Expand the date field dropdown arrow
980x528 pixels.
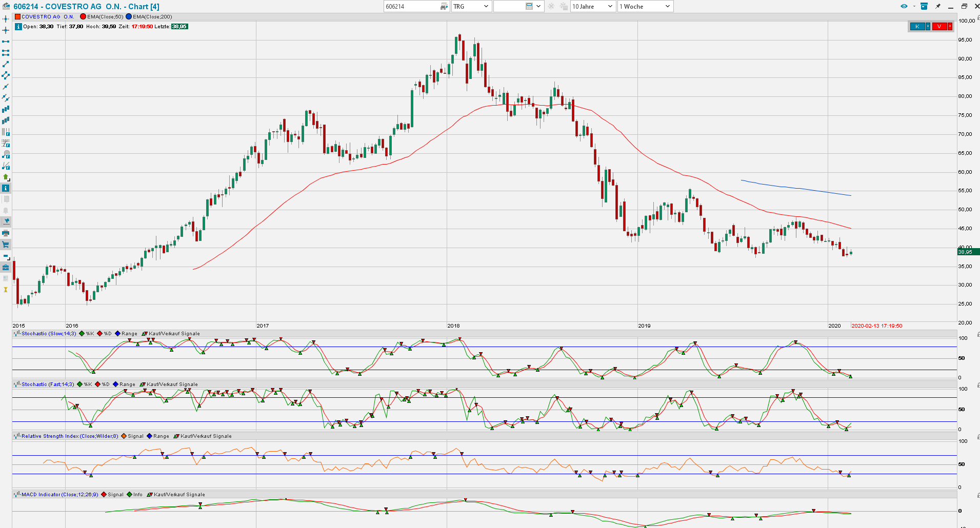[x=538, y=6]
